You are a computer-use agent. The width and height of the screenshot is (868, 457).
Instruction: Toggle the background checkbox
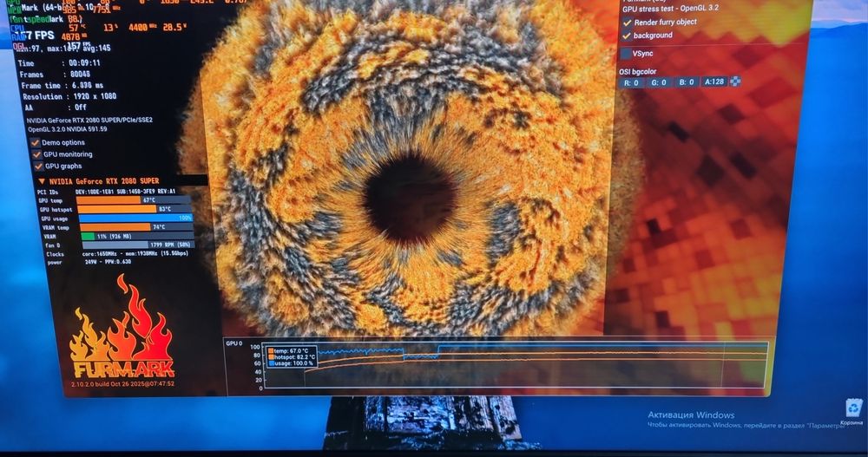[627, 36]
